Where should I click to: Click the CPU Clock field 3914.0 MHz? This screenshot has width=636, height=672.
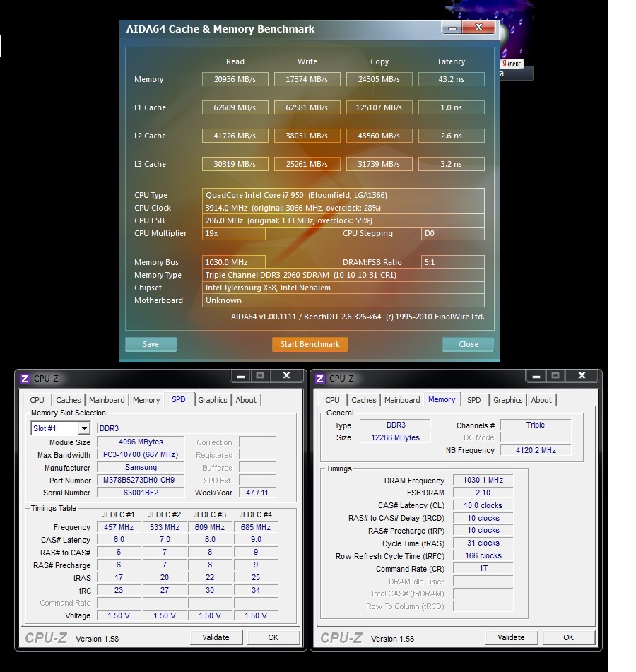coord(343,208)
